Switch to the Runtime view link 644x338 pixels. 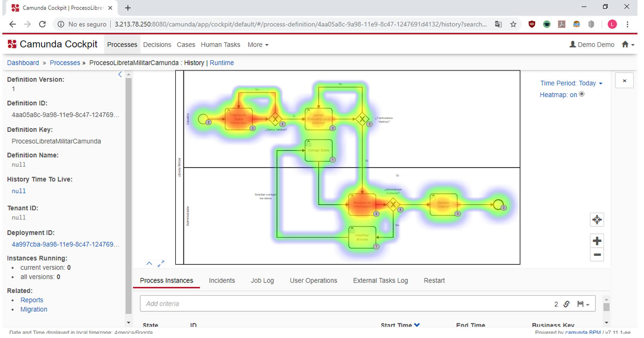222,63
